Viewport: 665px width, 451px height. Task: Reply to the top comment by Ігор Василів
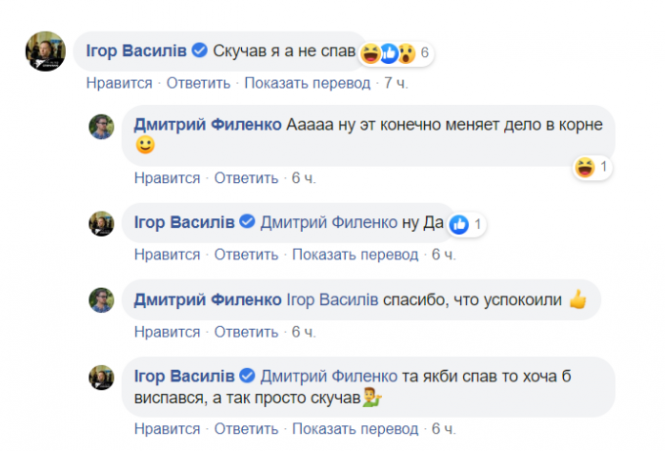point(198,83)
